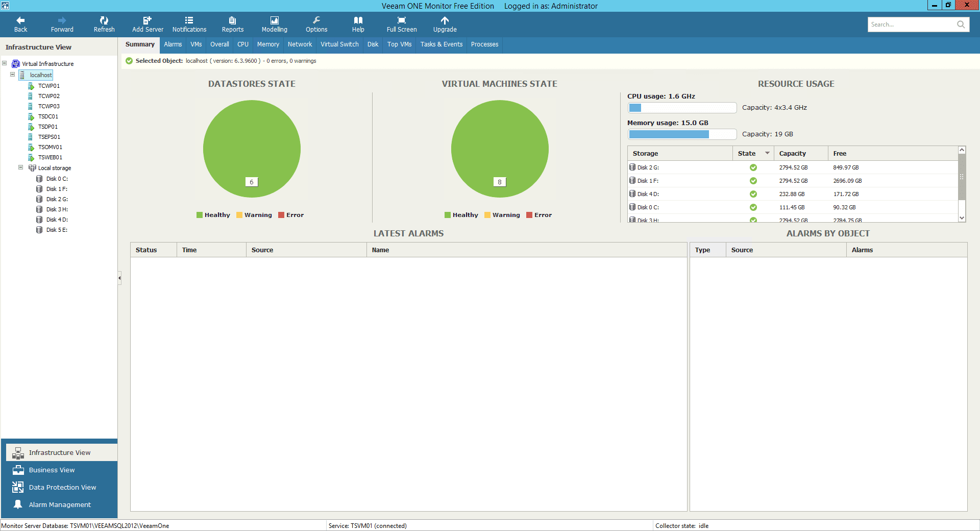Screen dimensions: 980x531
Task: Select Local storage node icon
Action: 32,168
